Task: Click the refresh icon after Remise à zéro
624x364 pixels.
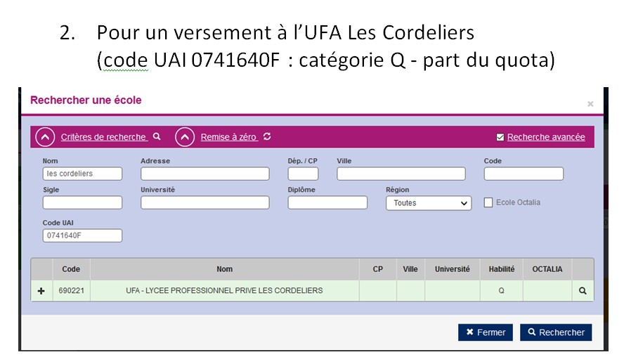Action: click(x=267, y=136)
